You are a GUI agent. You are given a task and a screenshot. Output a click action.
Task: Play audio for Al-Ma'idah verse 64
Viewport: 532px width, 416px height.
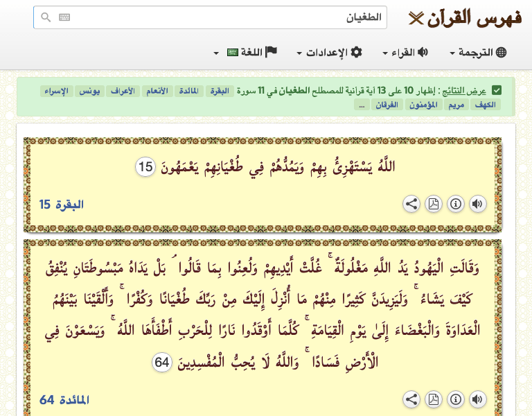coord(477,399)
